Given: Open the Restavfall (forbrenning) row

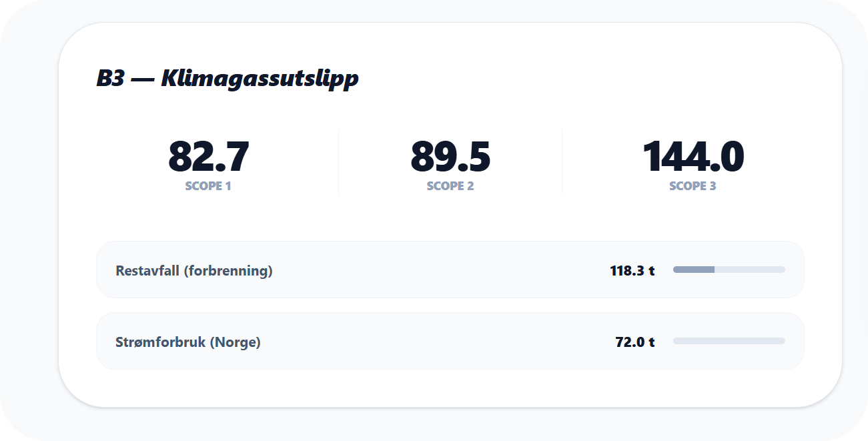Looking at the screenshot, I should pos(451,270).
